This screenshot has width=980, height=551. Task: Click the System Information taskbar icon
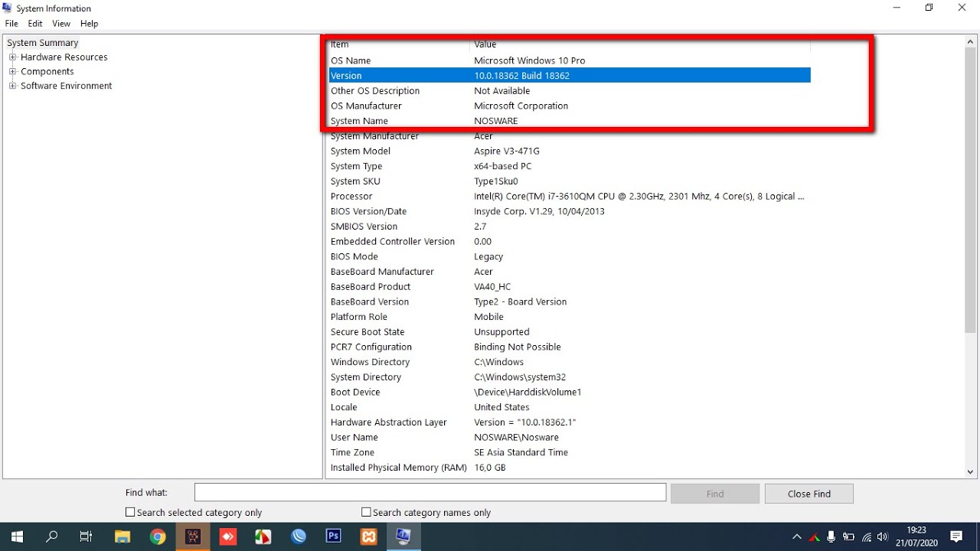403,536
